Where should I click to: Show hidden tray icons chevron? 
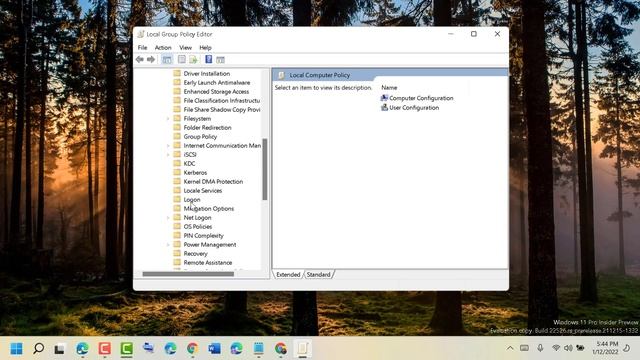click(x=510, y=348)
